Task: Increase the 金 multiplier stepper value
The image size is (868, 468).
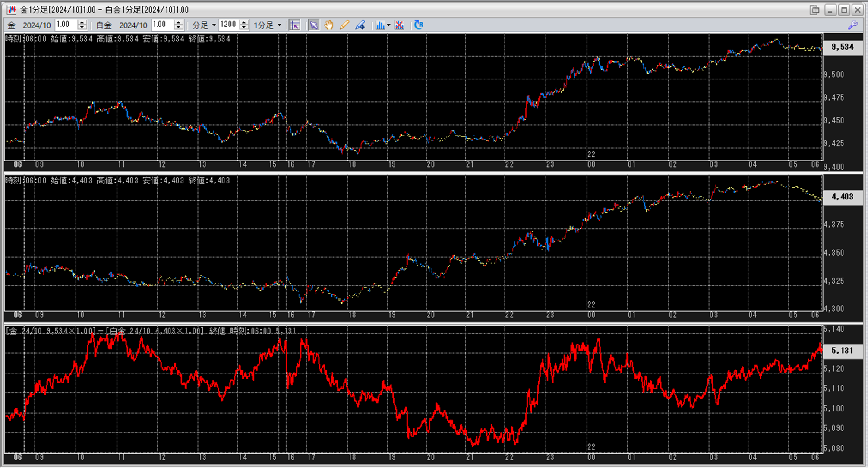Action: [x=82, y=22]
